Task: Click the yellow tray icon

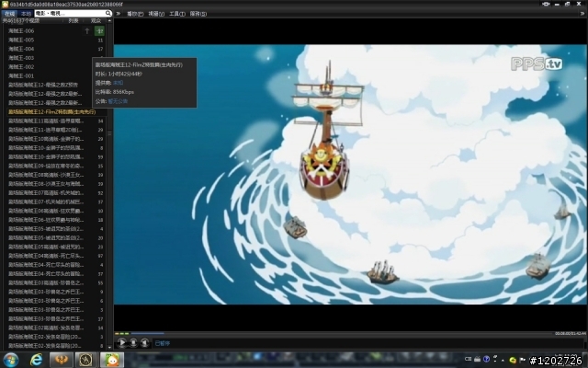Action: pos(513,360)
